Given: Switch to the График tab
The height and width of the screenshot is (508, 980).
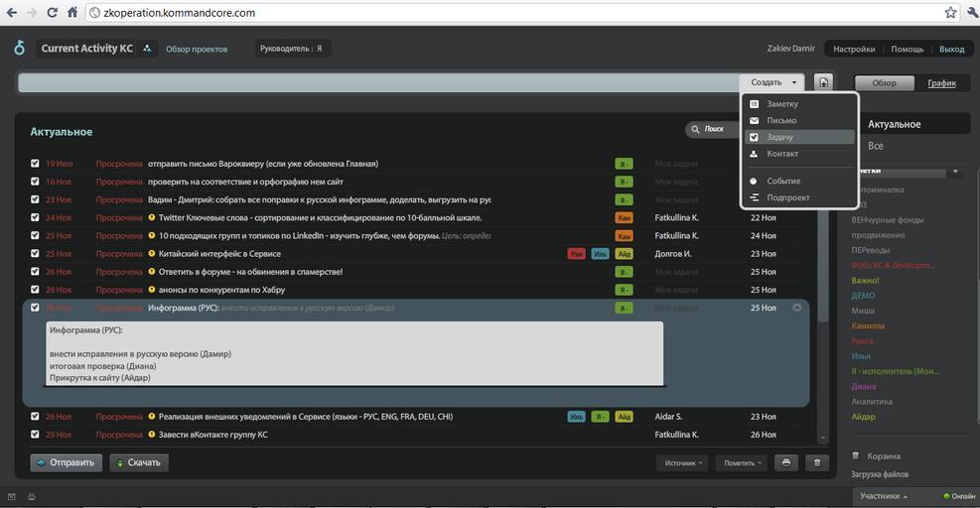Looking at the screenshot, I should click(941, 83).
